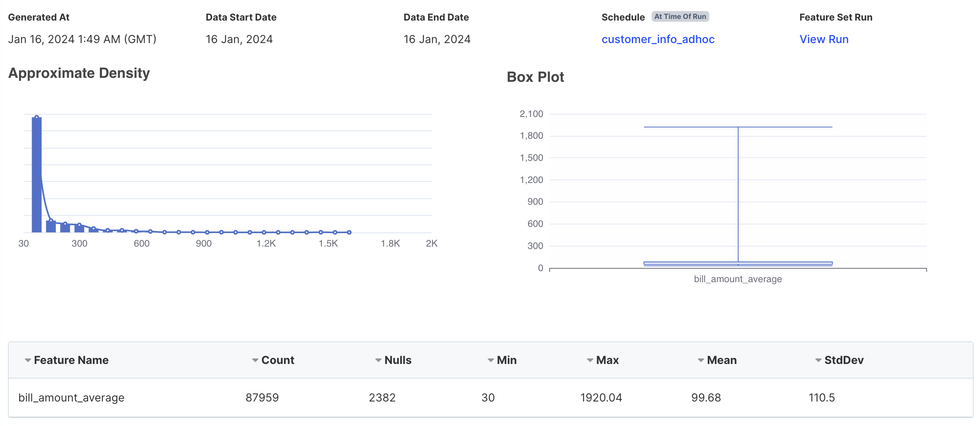The width and height of the screenshot is (980, 426).
Task: Toggle the sort arrow beside StdDev
Action: (818, 360)
